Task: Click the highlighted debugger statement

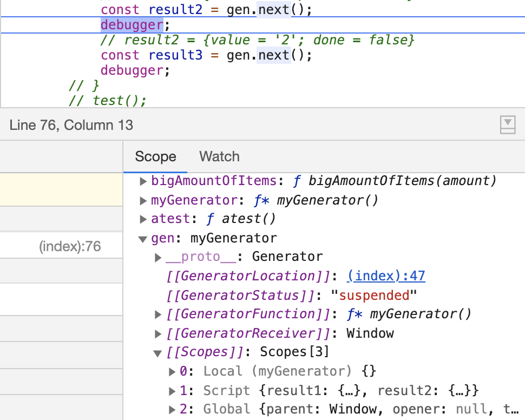Action: click(132, 25)
